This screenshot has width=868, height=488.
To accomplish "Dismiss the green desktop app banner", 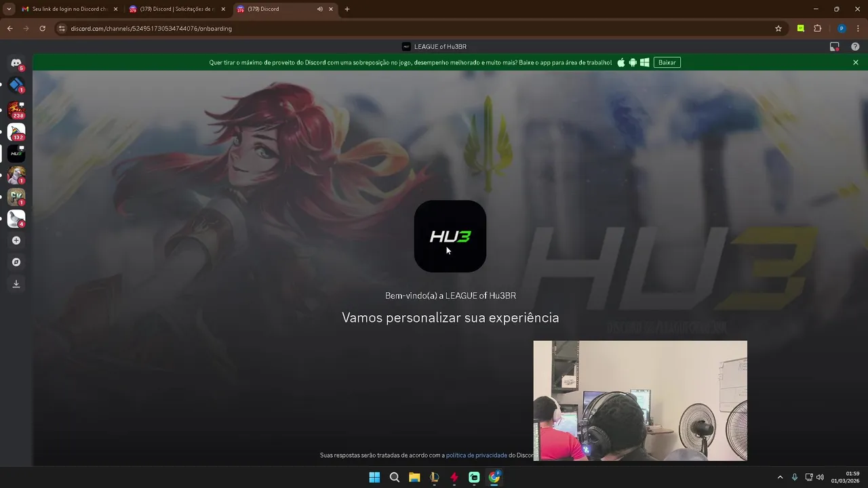I will coord(856,62).
